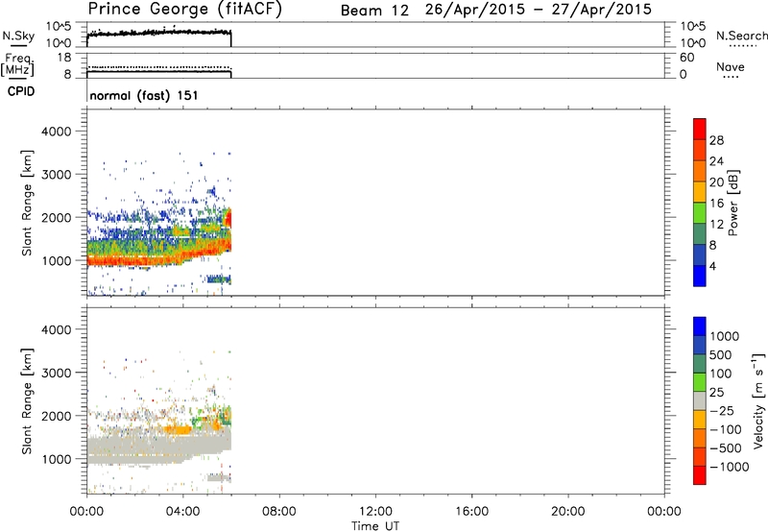This screenshot has width=768, height=532.
Task: Click the '-100' Velocity colorbar label
Action: (x=725, y=429)
